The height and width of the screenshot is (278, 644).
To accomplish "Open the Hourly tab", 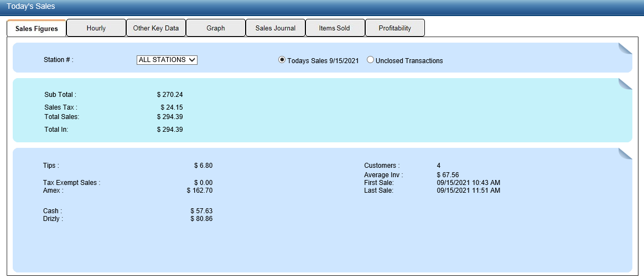I will coord(96,28).
